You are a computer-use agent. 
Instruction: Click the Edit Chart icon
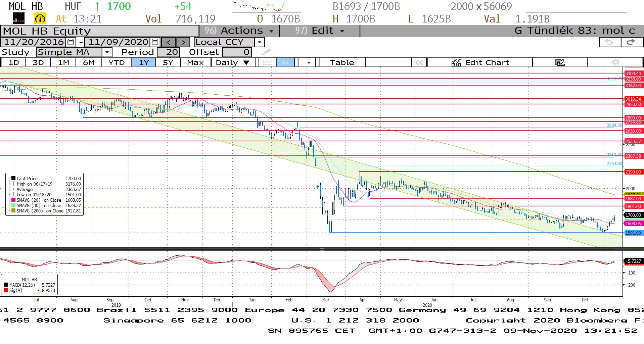(x=456, y=62)
